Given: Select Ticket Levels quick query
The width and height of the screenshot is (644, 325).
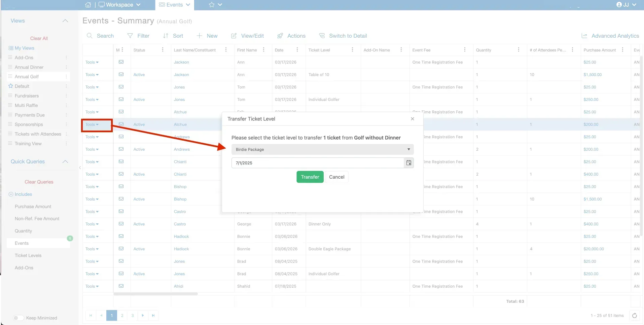Looking at the screenshot, I should [28, 255].
